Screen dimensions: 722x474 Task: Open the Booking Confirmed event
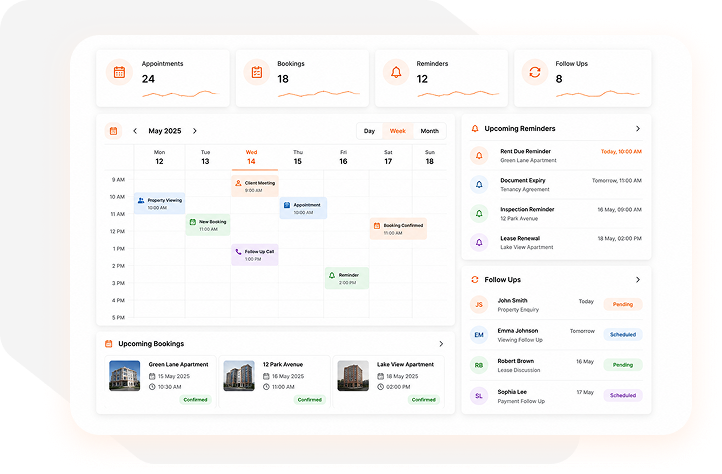398,229
